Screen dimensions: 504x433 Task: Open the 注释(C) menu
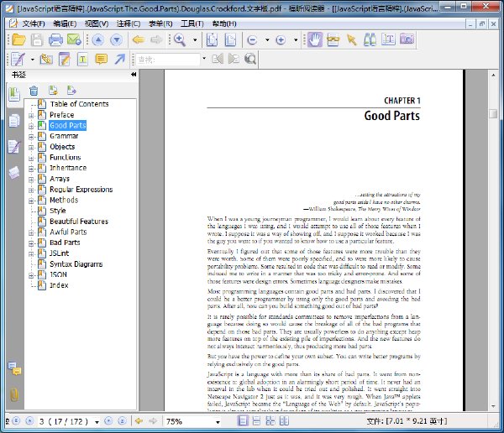[x=129, y=23]
